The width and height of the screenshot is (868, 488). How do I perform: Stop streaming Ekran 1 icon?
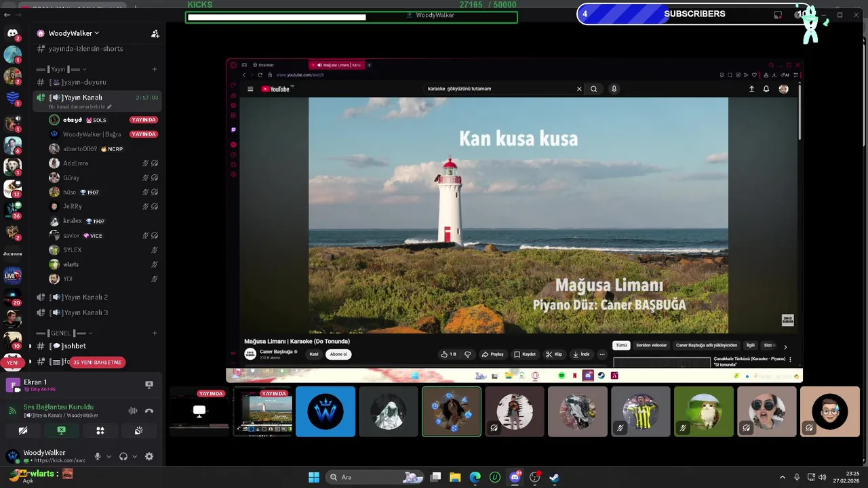pos(149,384)
